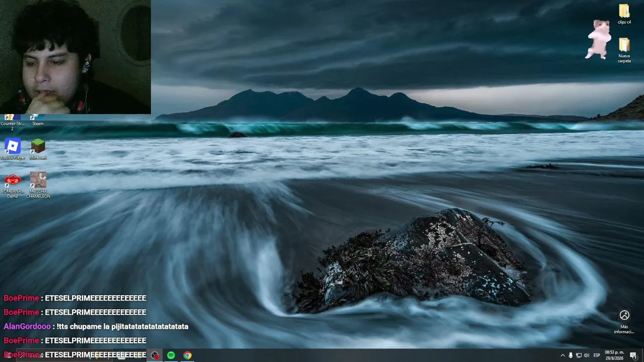Open Spotify from the taskbar
The image size is (644, 362).
tap(171, 355)
